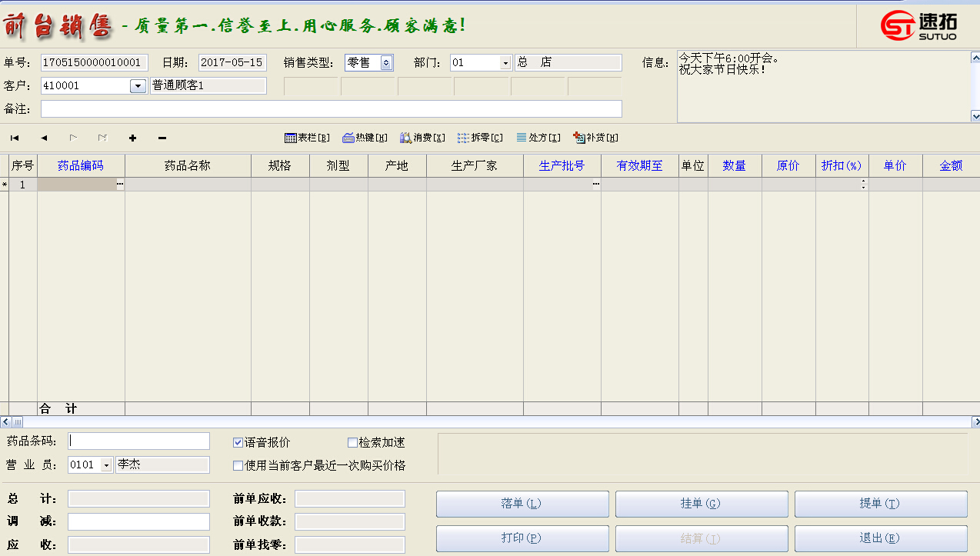The image size is (980, 556).
Task: Expand 客户 dropdown showing 410001
Action: point(138,86)
